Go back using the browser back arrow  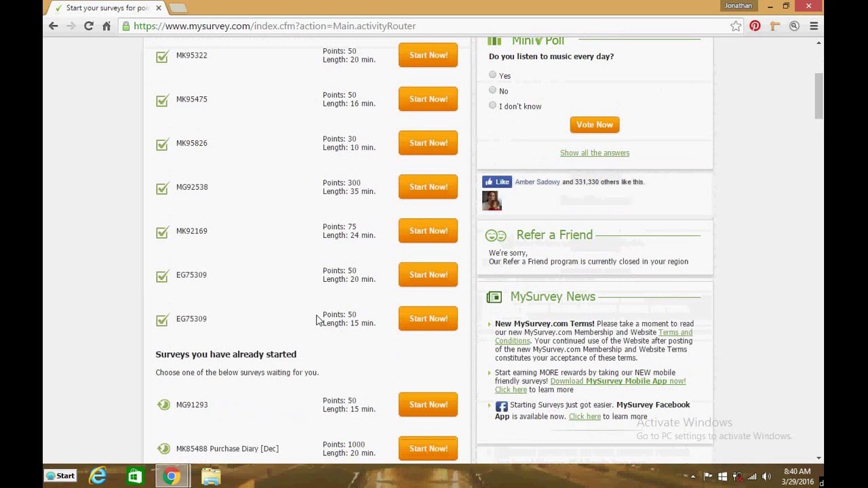click(54, 26)
